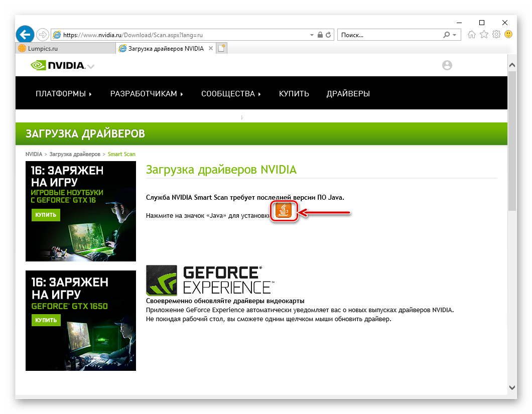Open browser Tools gear icon
Image resolution: width=532 pixels, height=414 pixels.
(496, 34)
